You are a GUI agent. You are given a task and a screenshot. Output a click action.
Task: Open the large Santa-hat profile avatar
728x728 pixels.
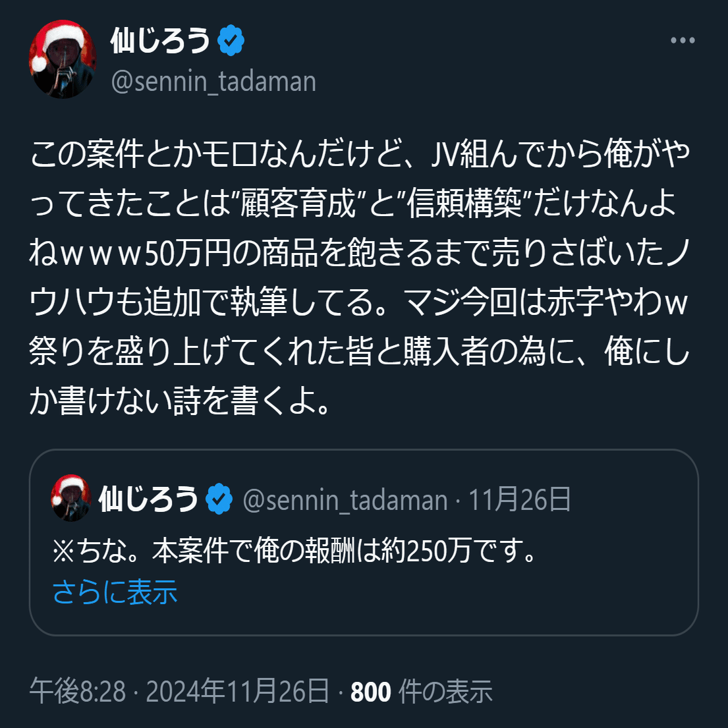click(63, 59)
